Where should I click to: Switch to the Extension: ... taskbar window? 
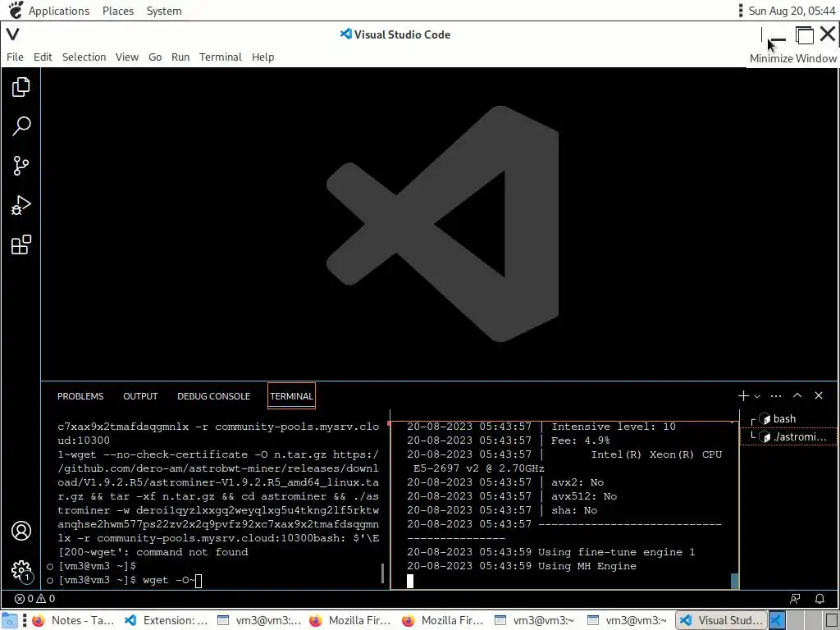coord(166,620)
